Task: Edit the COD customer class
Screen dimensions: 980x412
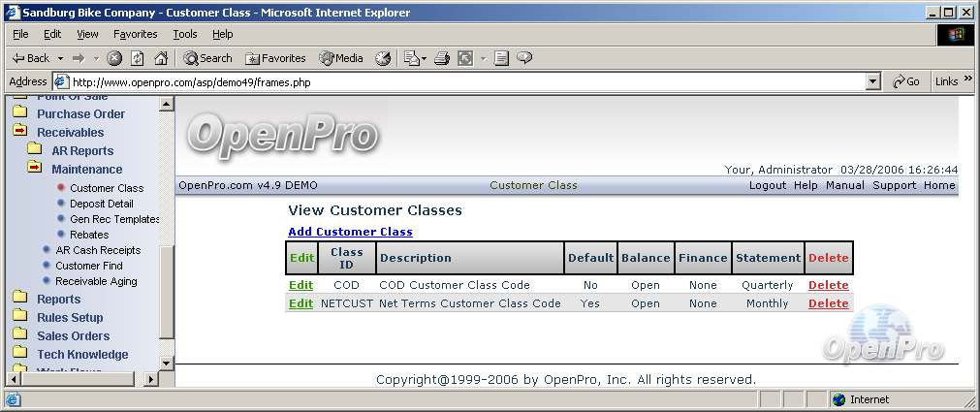Action: (x=300, y=285)
